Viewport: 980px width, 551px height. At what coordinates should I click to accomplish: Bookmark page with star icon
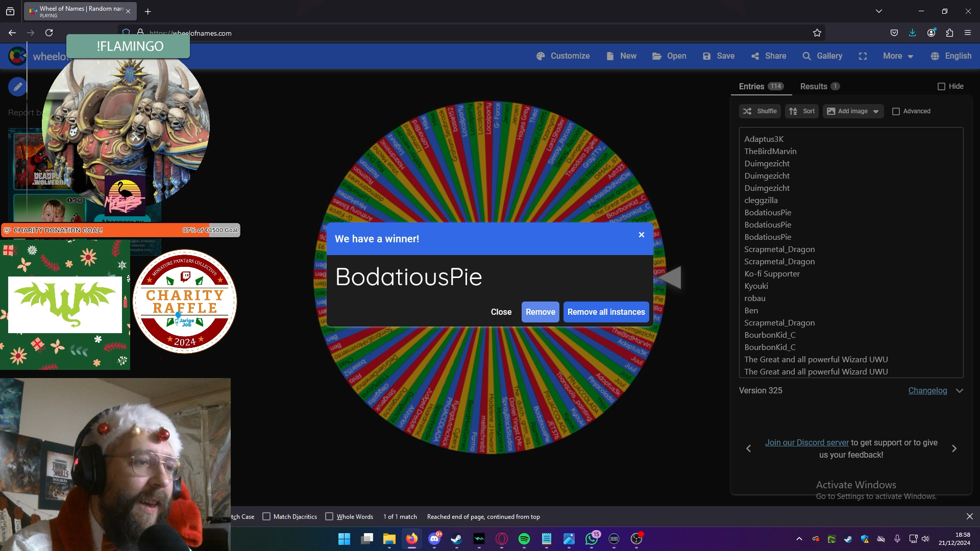point(817,33)
